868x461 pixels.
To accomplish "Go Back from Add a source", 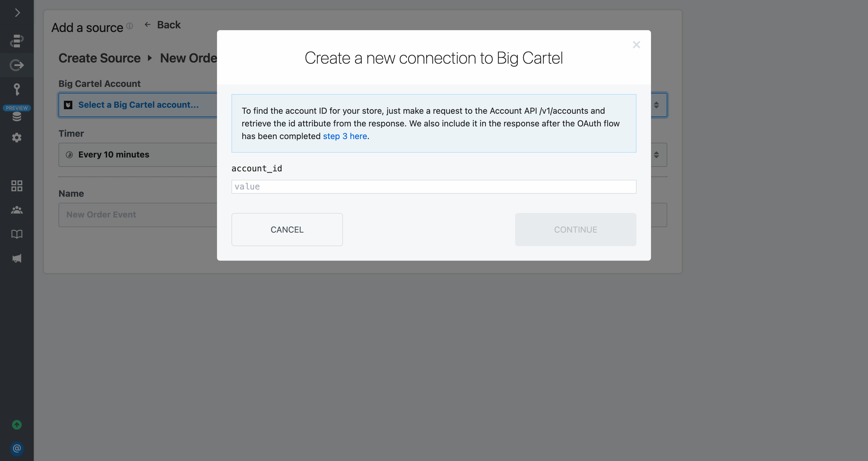I will (x=163, y=25).
